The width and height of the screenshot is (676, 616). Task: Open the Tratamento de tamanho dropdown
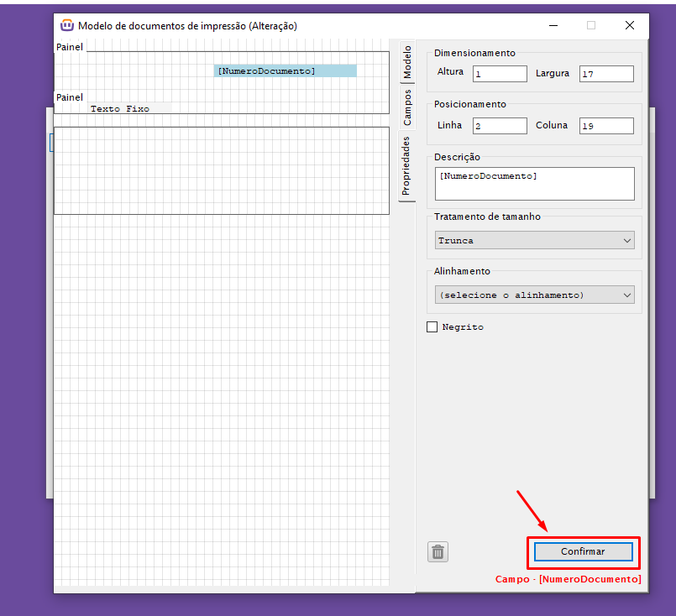(535, 241)
